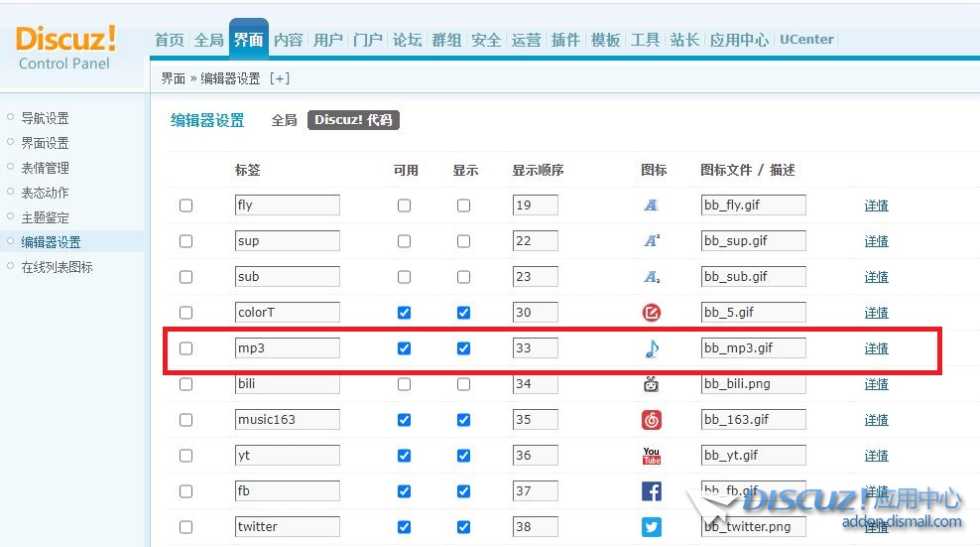Viewport: 980px width, 547px height.
Task: Open the 插件 top menu
Action: coord(565,40)
